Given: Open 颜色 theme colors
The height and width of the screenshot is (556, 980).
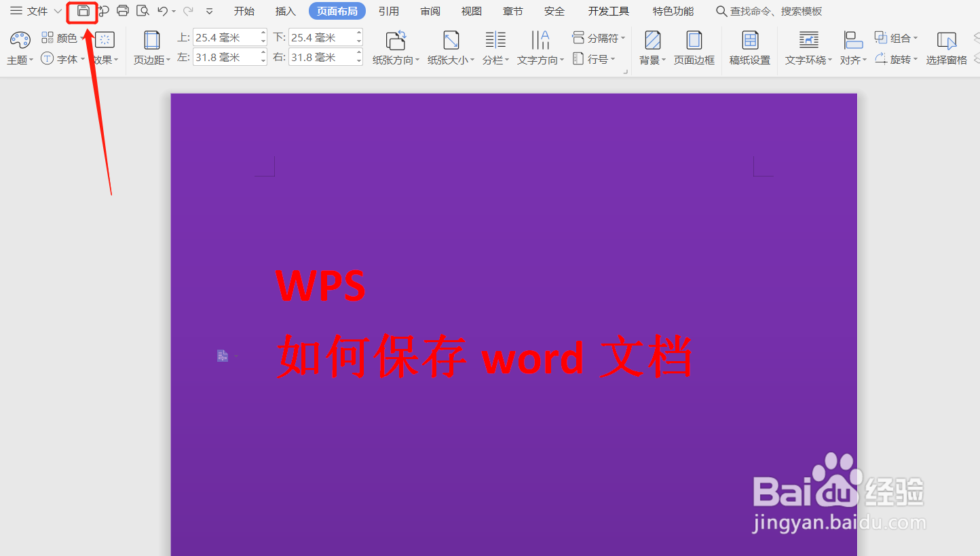Looking at the screenshot, I should tap(63, 38).
